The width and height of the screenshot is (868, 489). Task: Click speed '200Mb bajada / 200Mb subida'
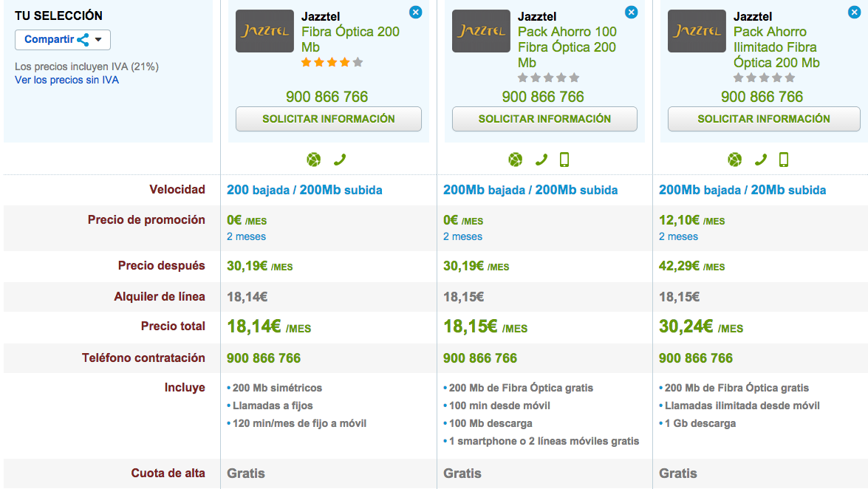[530, 190]
